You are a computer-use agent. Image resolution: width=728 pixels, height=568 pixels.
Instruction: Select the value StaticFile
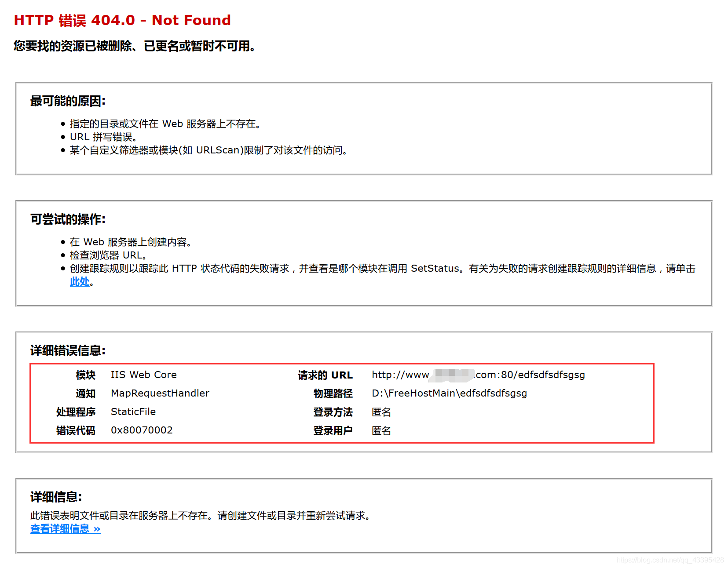[x=133, y=412]
